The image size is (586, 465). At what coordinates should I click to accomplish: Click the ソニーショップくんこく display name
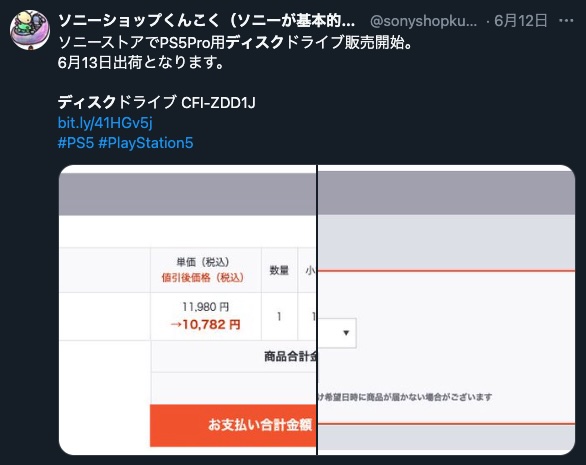coord(207,21)
